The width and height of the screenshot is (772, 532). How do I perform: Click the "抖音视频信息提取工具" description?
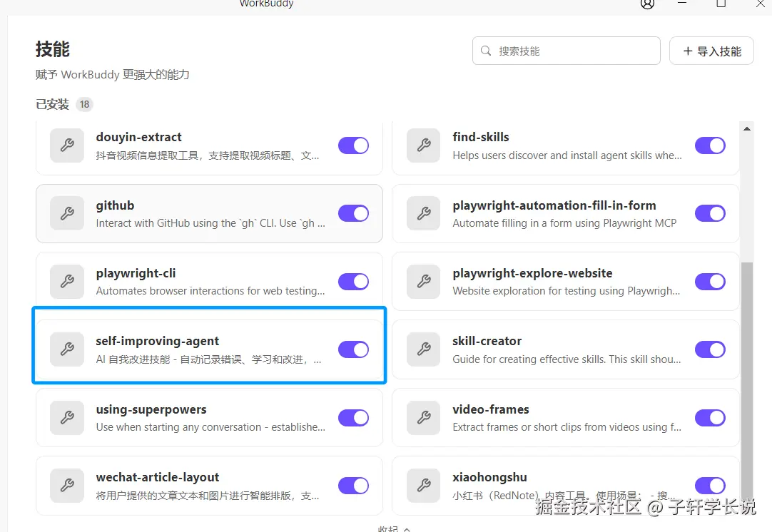[208, 155]
